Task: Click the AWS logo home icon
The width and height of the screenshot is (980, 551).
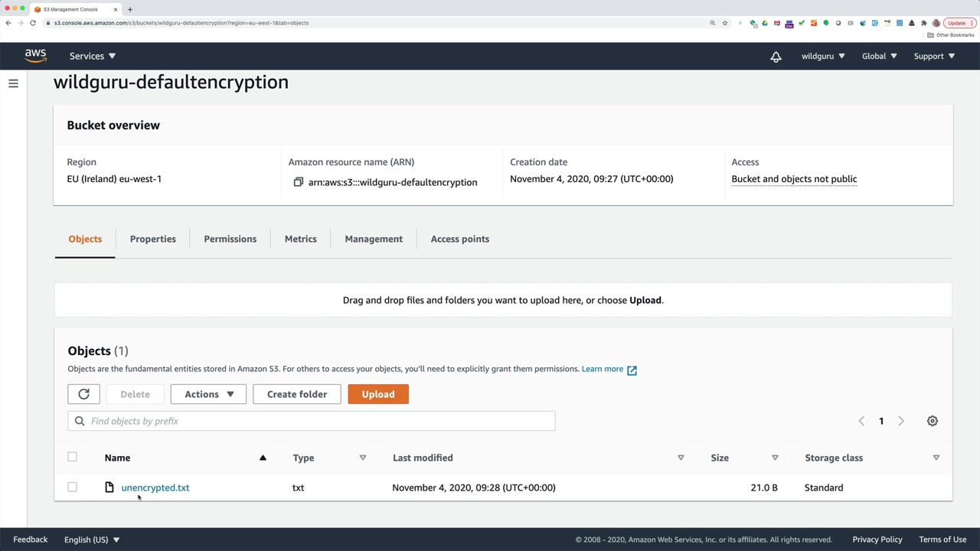Action: pos(35,56)
